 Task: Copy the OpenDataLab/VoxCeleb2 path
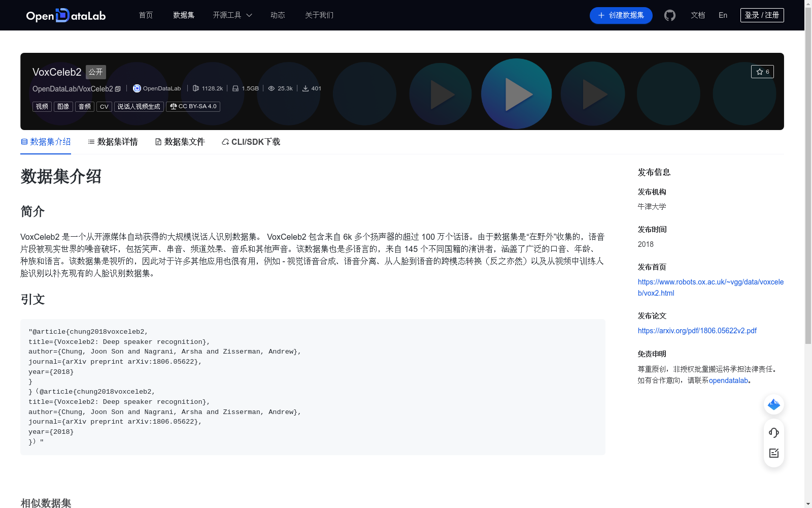(118, 89)
